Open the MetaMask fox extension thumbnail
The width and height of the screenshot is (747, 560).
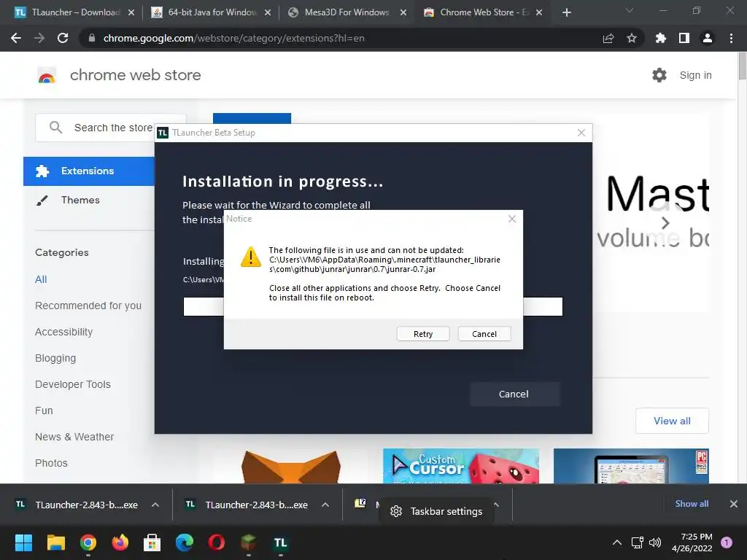pos(291,466)
